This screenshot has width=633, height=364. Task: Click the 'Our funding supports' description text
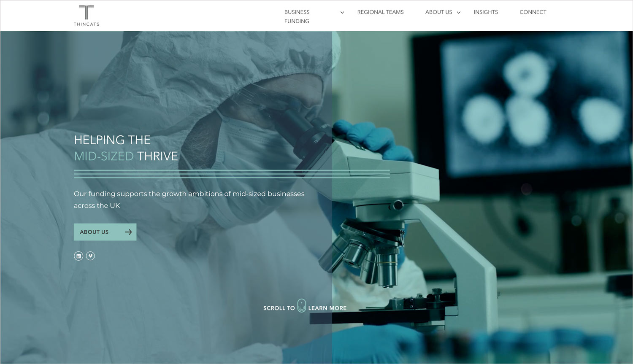click(189, 200)
